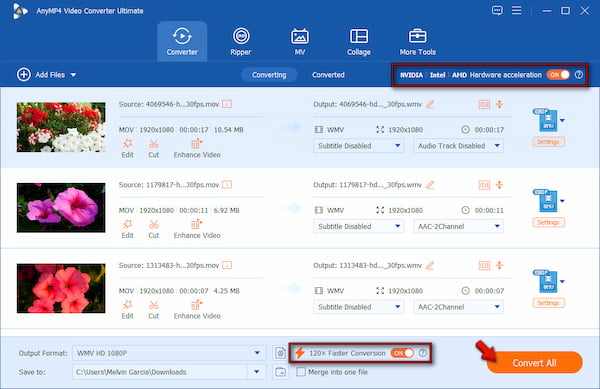Enhance Video for the 4069546 file

pyautogui.click(x=197, y=148)
